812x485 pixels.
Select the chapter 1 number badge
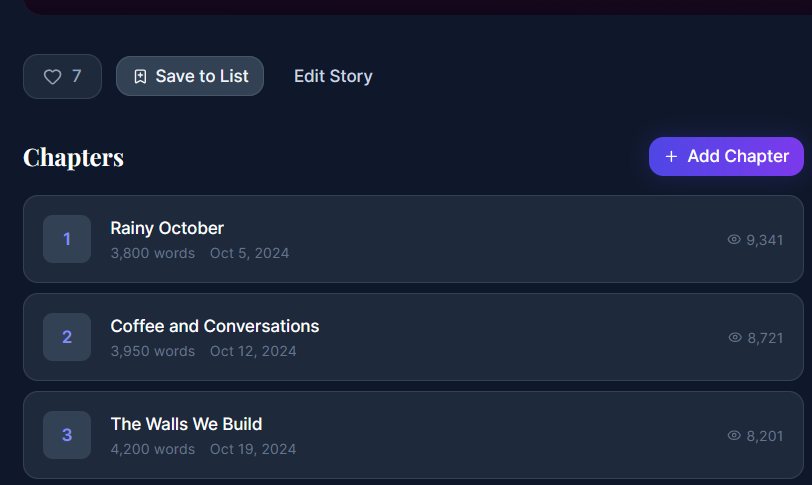pos(67,239)
